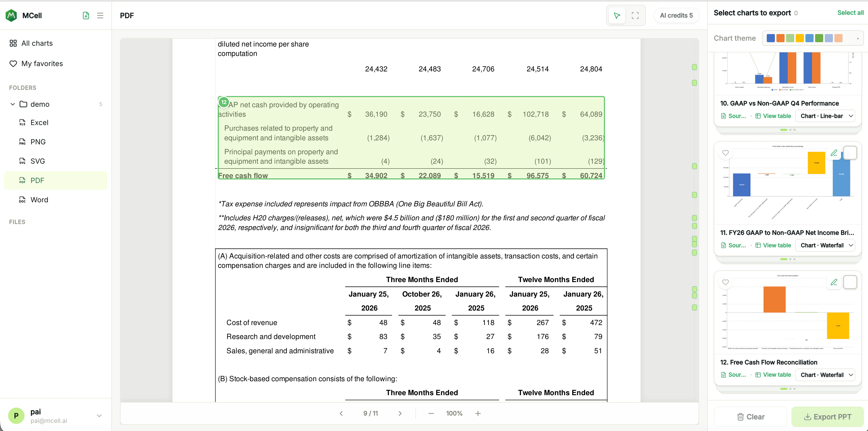Viewport: 868px width, 431px height.
Task: Expand the pai account menu chevron
Action: (99, 415)
